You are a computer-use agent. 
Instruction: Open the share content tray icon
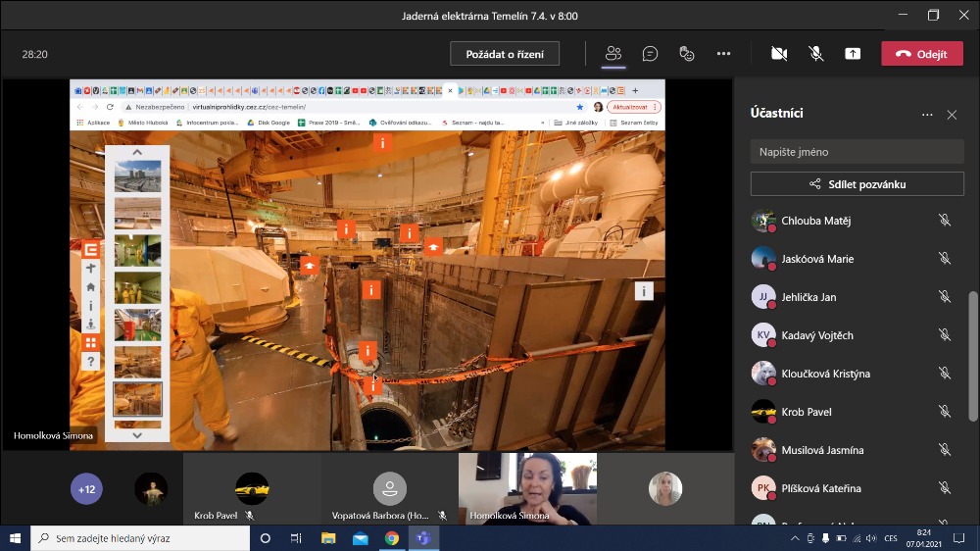[x=853, y=54]
